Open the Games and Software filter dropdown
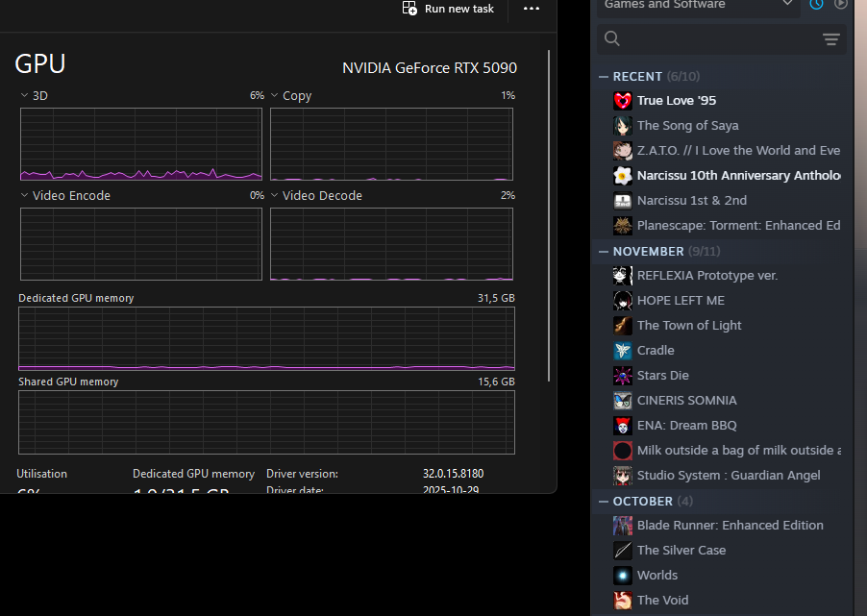Viewport: 867px width, 616px height. (699, 6)
